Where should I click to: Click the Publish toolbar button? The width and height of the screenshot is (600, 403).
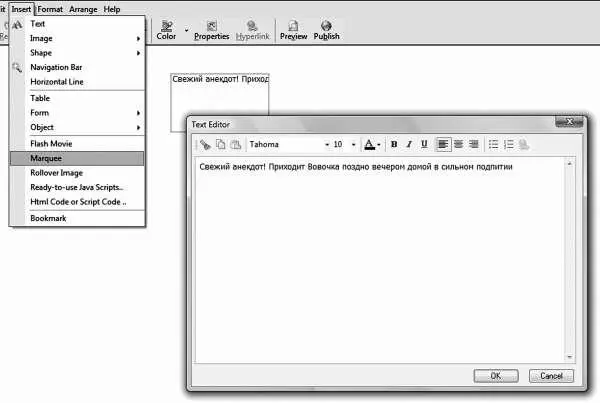pos(326,30)
